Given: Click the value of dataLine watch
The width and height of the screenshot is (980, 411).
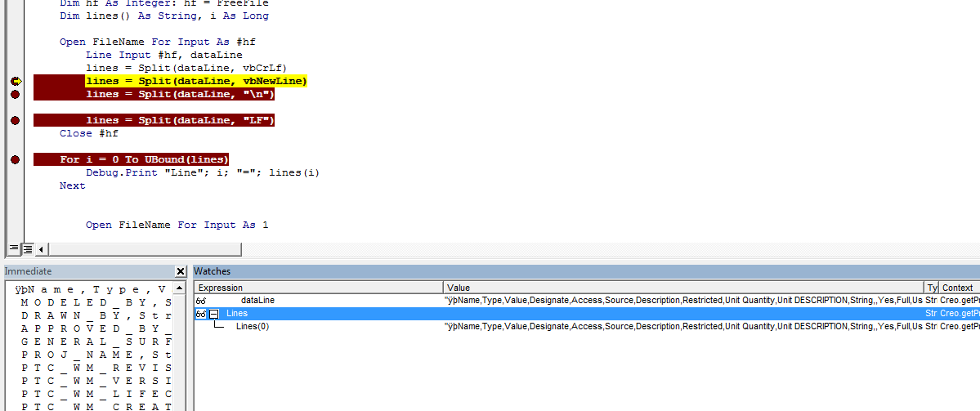Looking at the screenshot, I should [684, 301].
